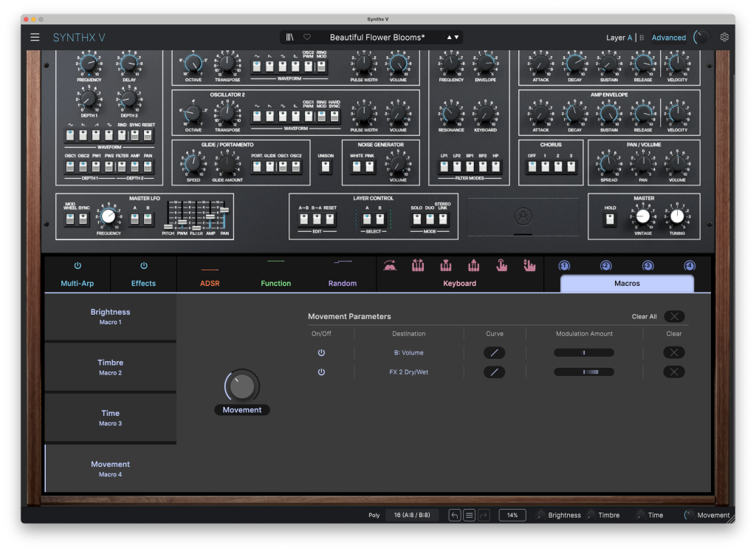Select the second keyboard modulation icon
This screenshot has width=756, height=551.
pos(418,265)
